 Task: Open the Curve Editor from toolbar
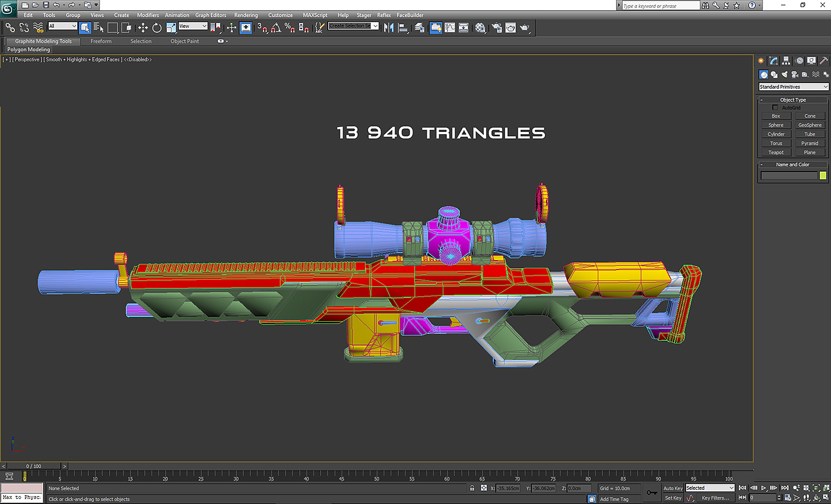450,27
